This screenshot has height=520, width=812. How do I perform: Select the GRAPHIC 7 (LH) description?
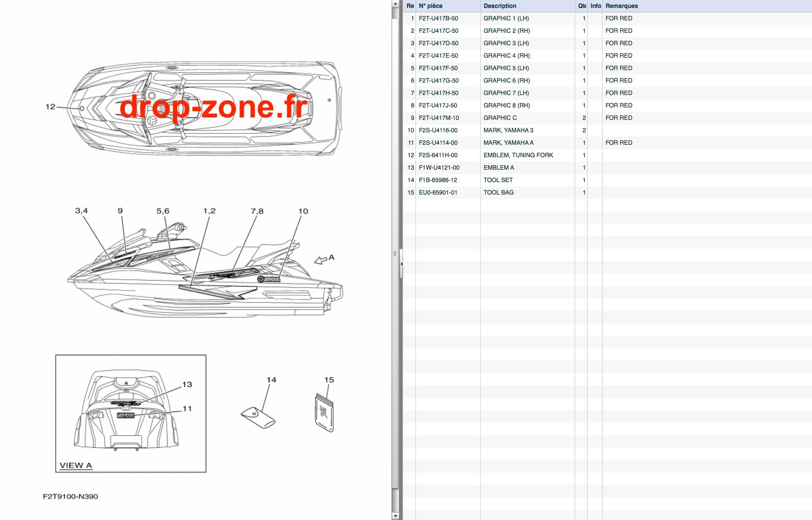click(506, 93)
